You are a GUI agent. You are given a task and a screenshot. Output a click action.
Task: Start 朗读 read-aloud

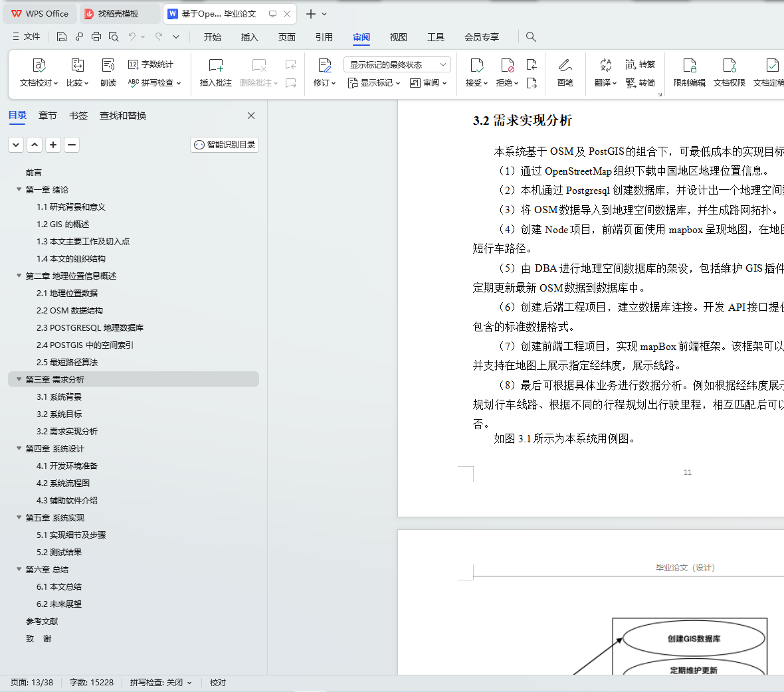click(x=108, y=73)
